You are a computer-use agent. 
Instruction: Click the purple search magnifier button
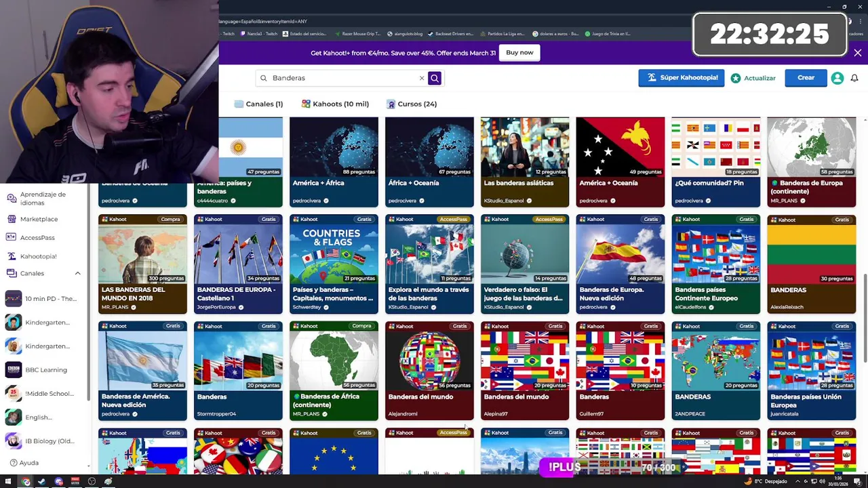435,78
